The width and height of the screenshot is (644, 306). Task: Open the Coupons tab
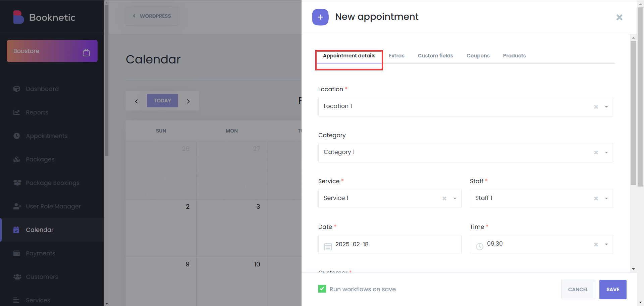tap(478, 56)
